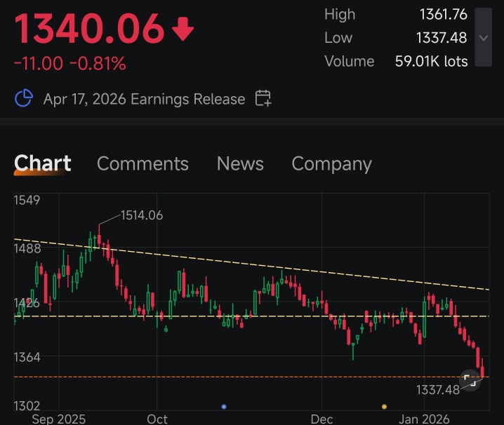Click the 1514.06 high price label
The width and height of the screenshot is (504, 425).
[142, 215]
